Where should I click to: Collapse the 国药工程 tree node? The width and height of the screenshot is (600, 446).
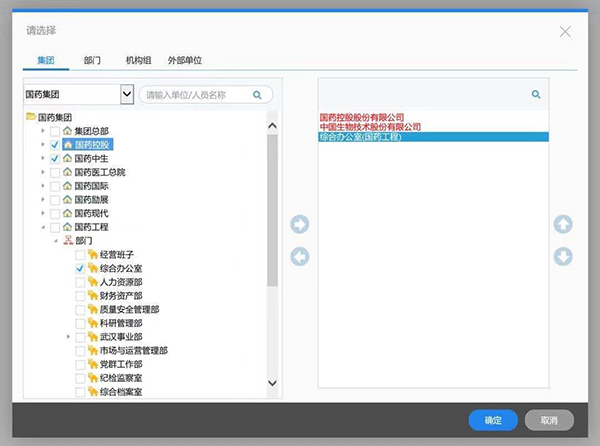click(x=43, y=227)
